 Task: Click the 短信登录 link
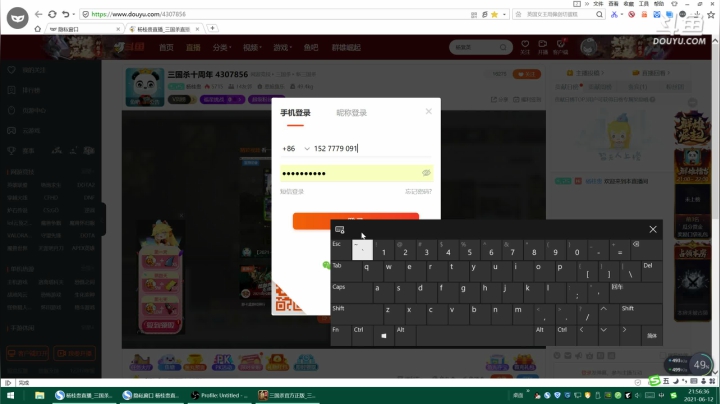(x=292, y=191)
